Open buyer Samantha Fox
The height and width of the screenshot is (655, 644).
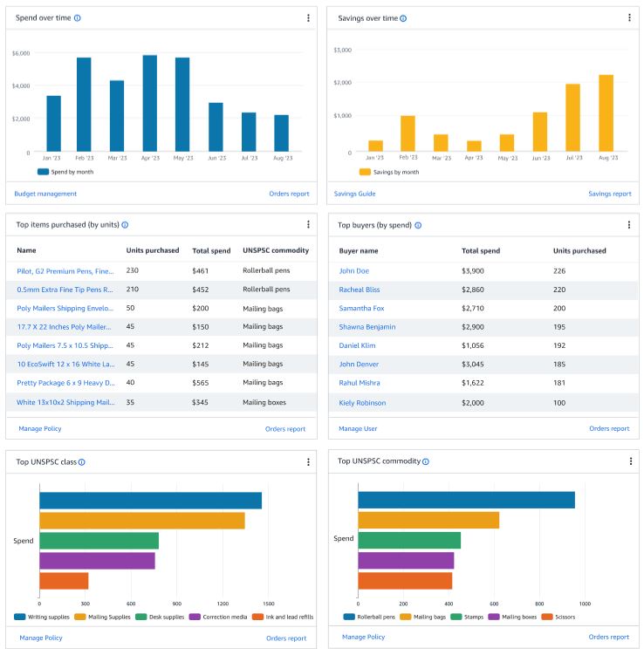tap(361, 308)
